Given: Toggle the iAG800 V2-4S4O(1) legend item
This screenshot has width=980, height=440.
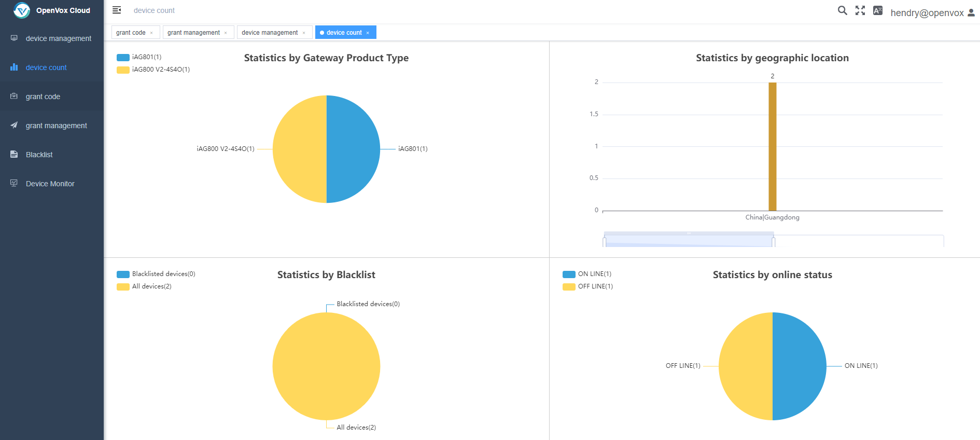Looking at the screenshot, I should (153, 70).
